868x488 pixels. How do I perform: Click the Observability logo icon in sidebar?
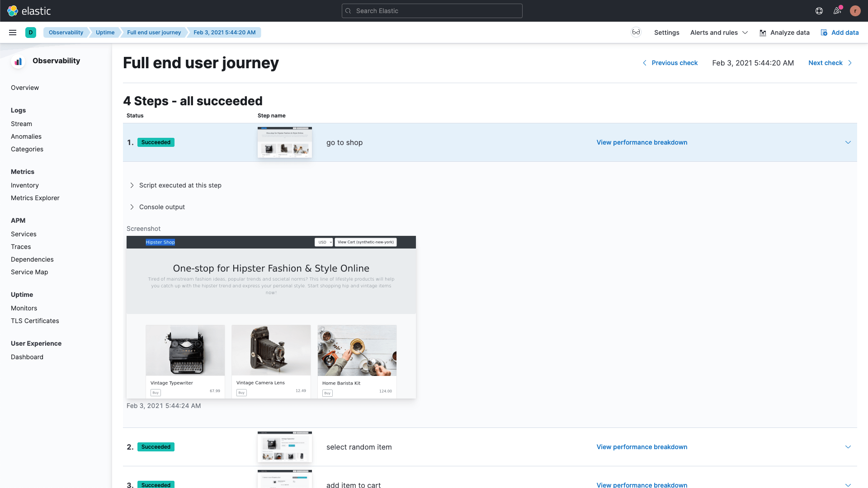pos(18,61)
